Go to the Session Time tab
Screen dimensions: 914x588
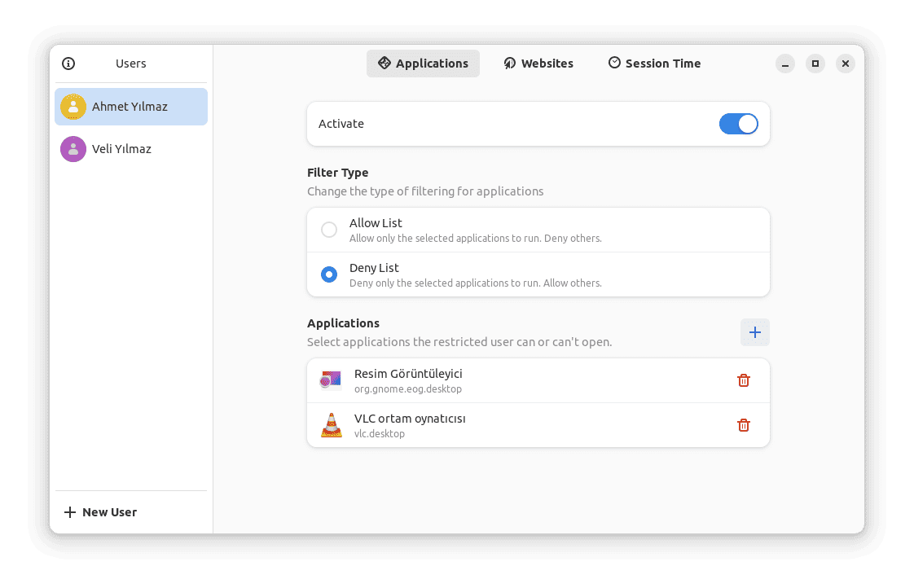(x=655, y=64)
